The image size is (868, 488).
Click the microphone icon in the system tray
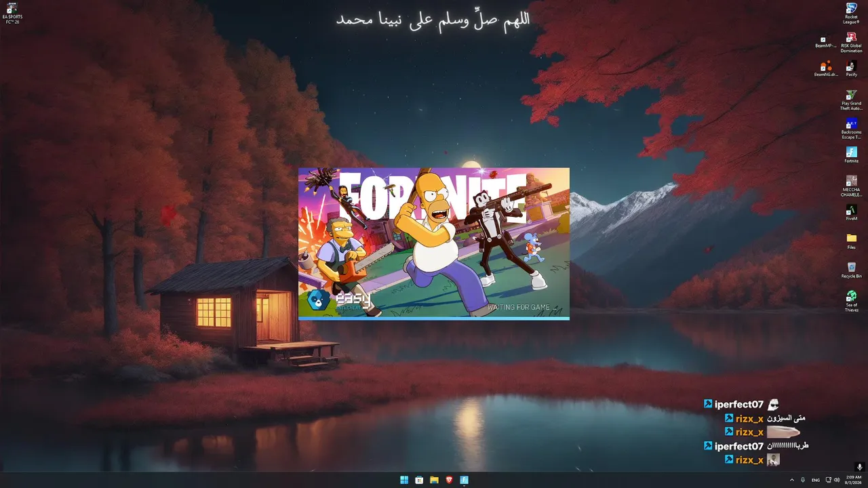coord(803,480)
